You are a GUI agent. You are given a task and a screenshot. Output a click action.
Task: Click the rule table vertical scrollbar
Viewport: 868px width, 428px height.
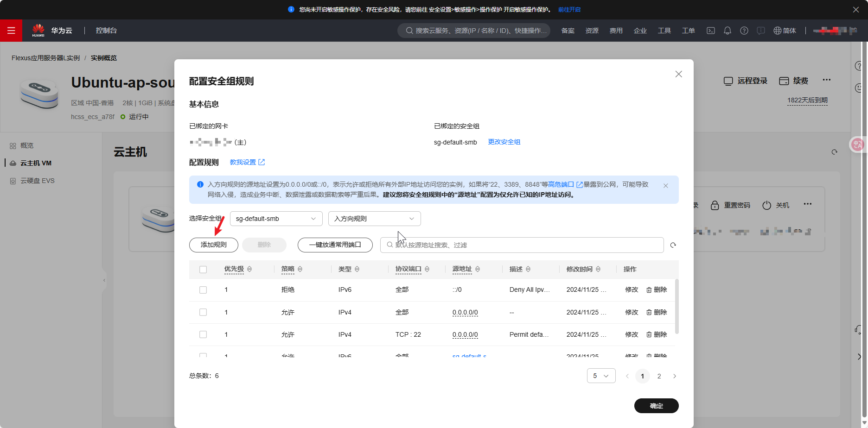pos(677,307)
